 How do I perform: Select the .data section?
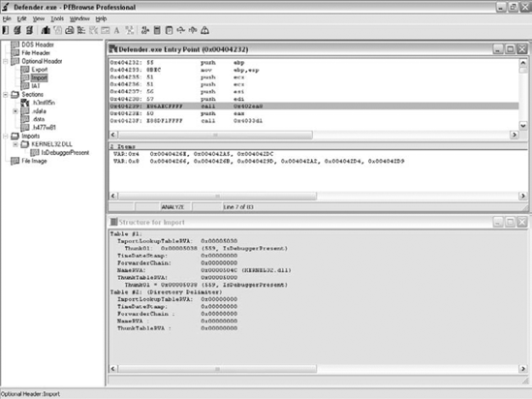click(39, 119)
